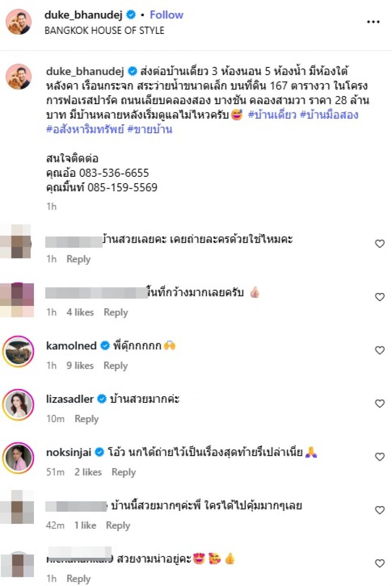Open the #บ้านเดี่ยว hashtag

272,115
